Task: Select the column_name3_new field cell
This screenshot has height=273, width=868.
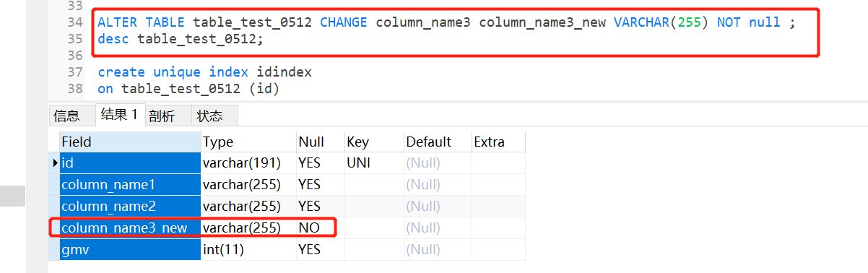Action: click(x=130, y=228)
